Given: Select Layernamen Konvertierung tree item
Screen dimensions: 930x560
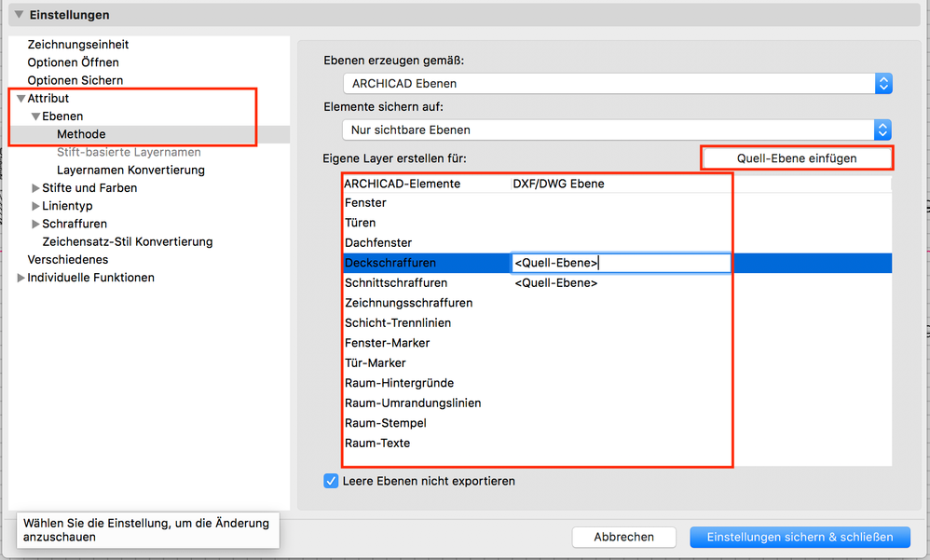Looking at the screenshot, I should [130, 171].
